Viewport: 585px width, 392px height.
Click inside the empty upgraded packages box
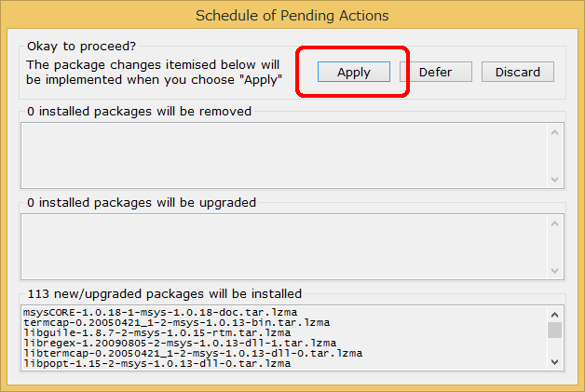point(284,247)
